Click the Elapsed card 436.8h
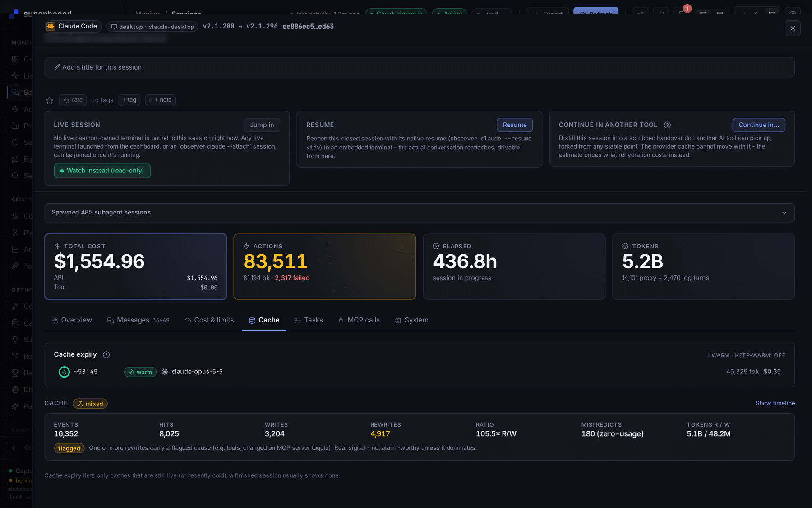This screenshot has width=812, height=508. tap(514, 266)
